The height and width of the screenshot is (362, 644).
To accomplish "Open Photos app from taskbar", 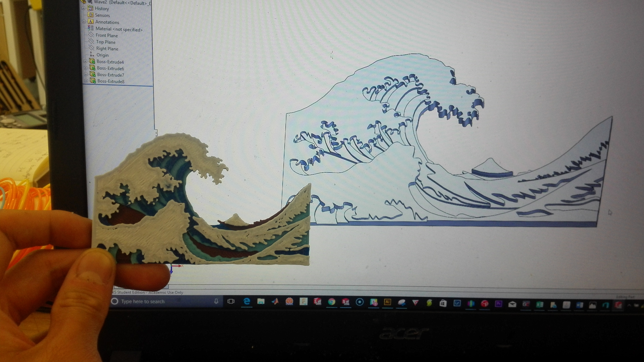I will [x=592, y=305].
